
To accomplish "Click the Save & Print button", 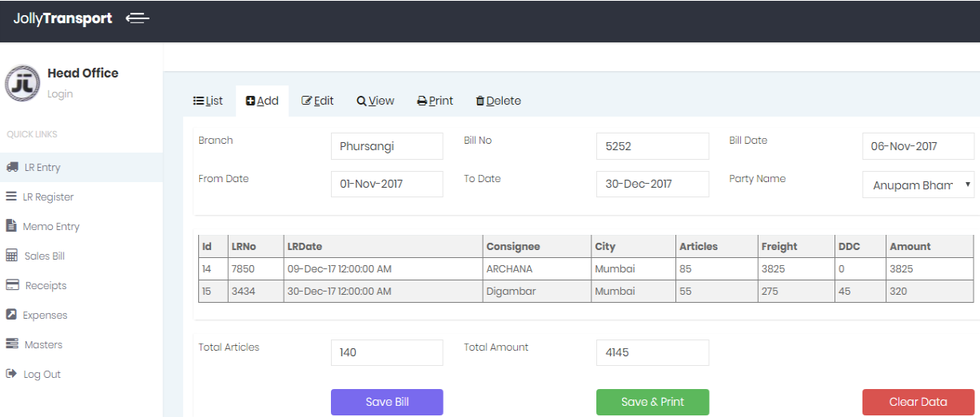I will (x=652, y=402).
